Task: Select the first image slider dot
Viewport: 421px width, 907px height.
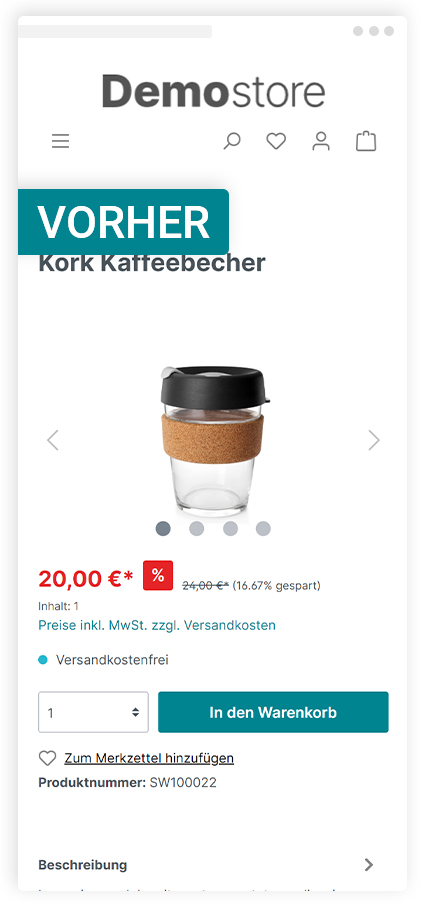Action: [163, 529]
